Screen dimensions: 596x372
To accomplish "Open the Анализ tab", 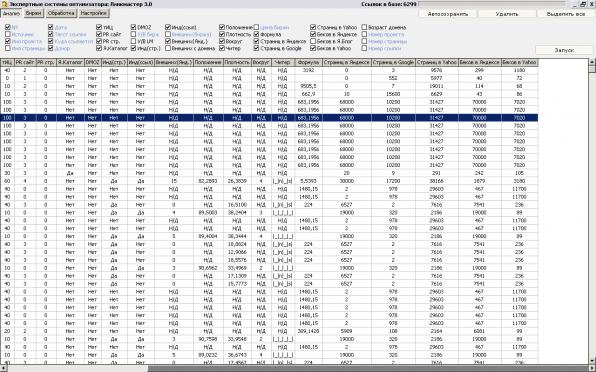I will (11, 13).
